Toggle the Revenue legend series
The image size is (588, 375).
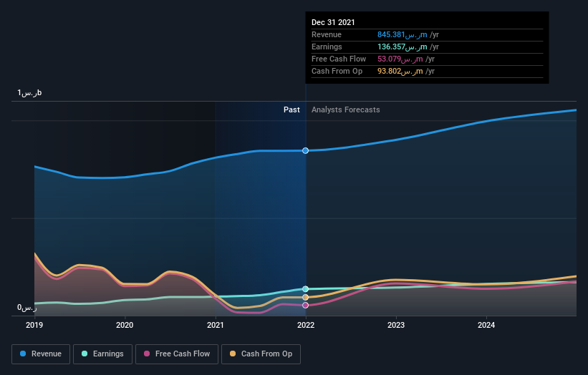tap(41, 354)
